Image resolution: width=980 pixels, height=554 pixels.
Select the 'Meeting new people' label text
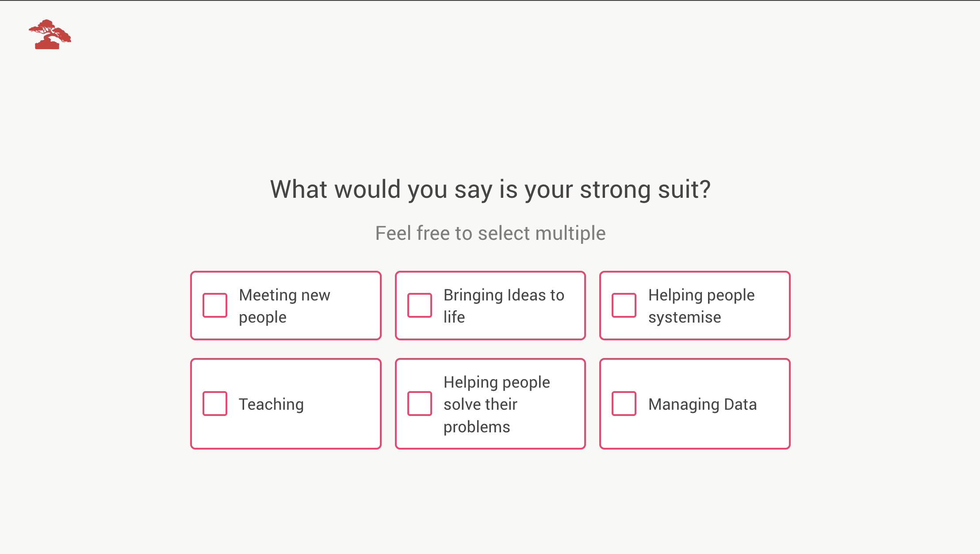point(284,306)
